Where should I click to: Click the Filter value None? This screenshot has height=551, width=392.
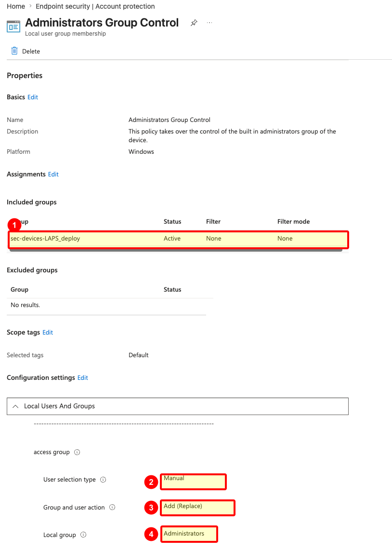214,239
